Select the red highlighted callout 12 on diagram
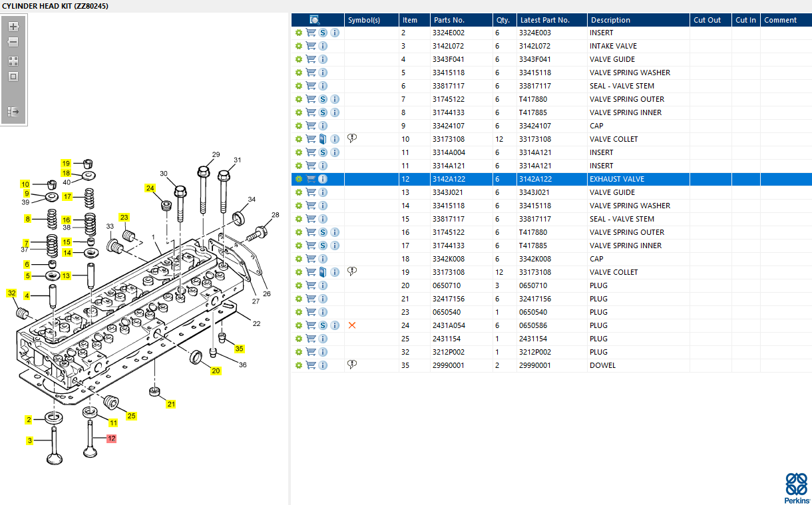The height and width of the screenshot is (505, 812). point(111,438)
